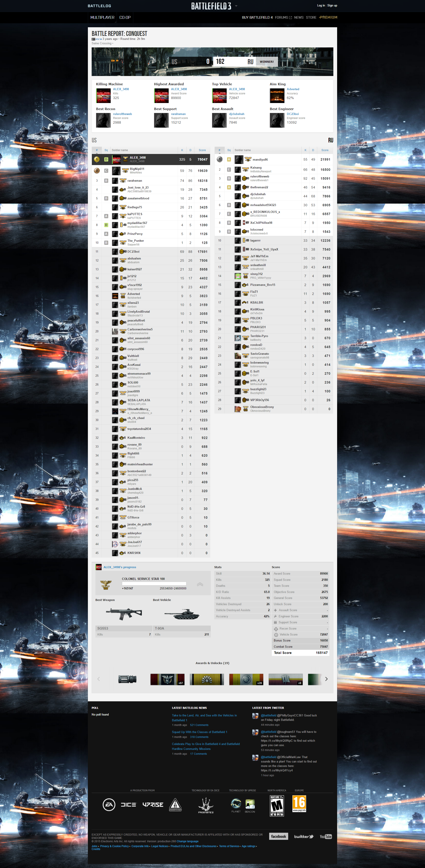Open ALEX_3498 Killing Machine avatar
Image resolution: width=425 pixels, height=868 pixels.
click(x=103, y=95)
